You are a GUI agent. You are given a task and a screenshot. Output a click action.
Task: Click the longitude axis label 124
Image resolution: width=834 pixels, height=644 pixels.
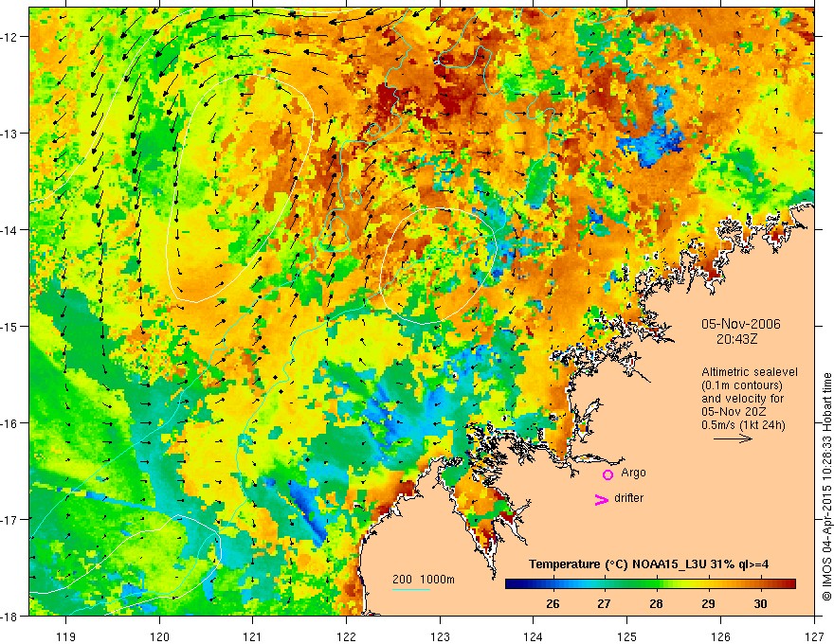[534, 636]
